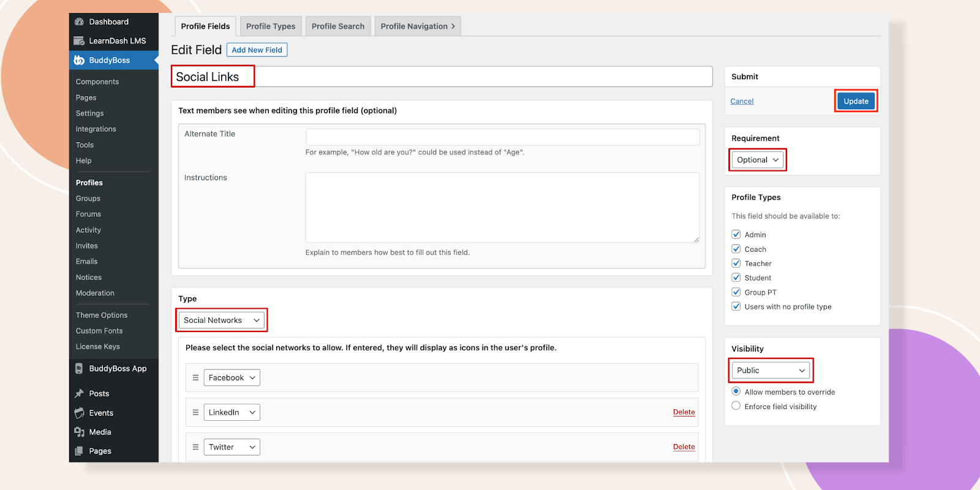Viewport: 980px width, 490px height.
Task: Open Profiles menu item
Action: pyautogui.click(x=89, y=183)
